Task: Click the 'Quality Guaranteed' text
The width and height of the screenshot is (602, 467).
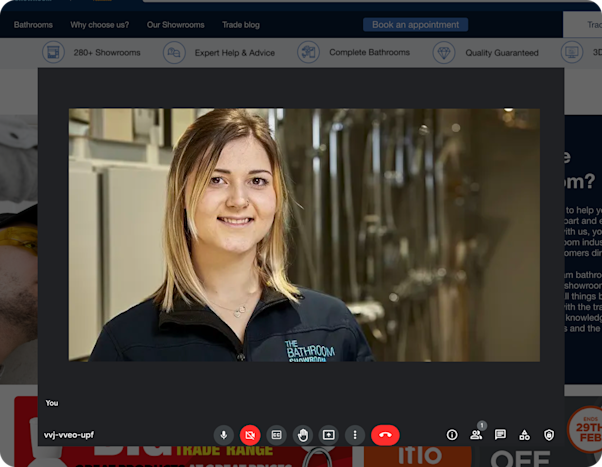Action: click(502, 53)
